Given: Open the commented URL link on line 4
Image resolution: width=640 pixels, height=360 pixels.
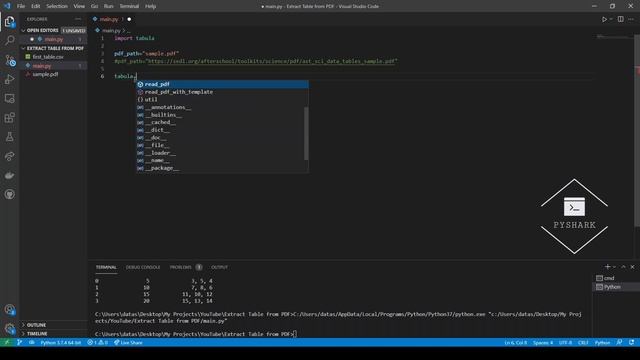Looking at the screenshot, I should [271, 61].
